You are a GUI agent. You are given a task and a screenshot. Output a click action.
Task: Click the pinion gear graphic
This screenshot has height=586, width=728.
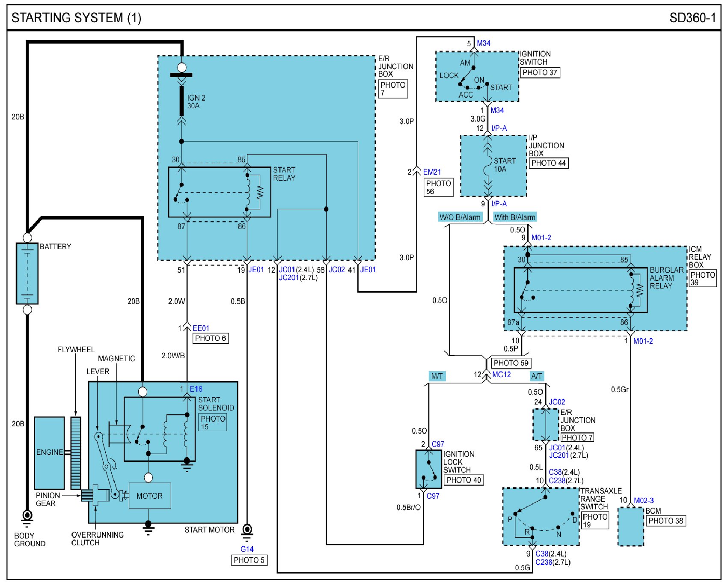[x=88, y=496]
